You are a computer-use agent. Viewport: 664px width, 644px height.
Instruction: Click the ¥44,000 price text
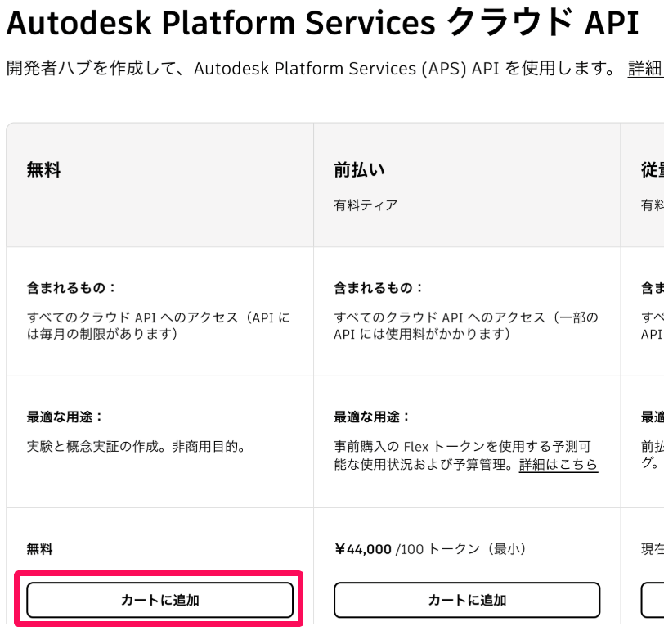click(x=363, y=549)
